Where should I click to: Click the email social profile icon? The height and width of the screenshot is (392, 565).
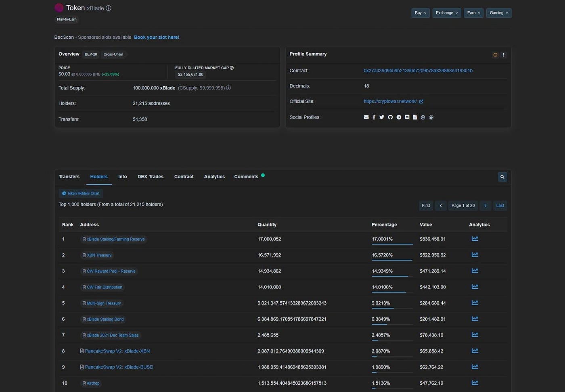pyautogui.click(x=366, y=117)
